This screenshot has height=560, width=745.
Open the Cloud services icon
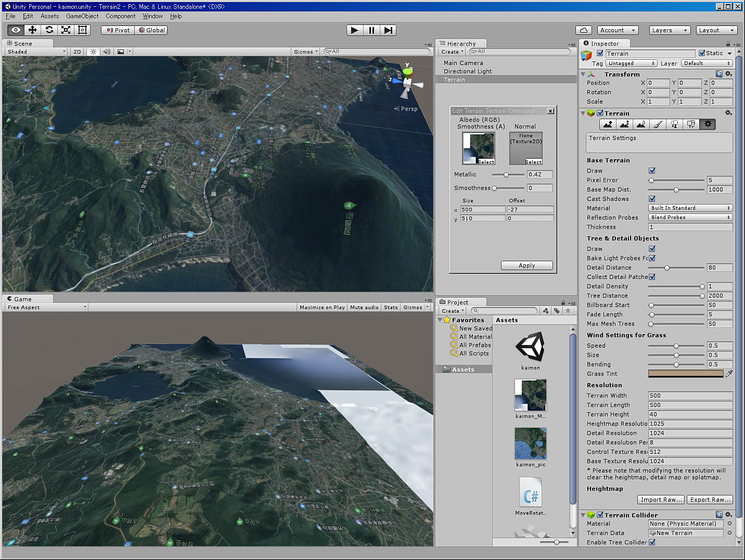(584, 30)
